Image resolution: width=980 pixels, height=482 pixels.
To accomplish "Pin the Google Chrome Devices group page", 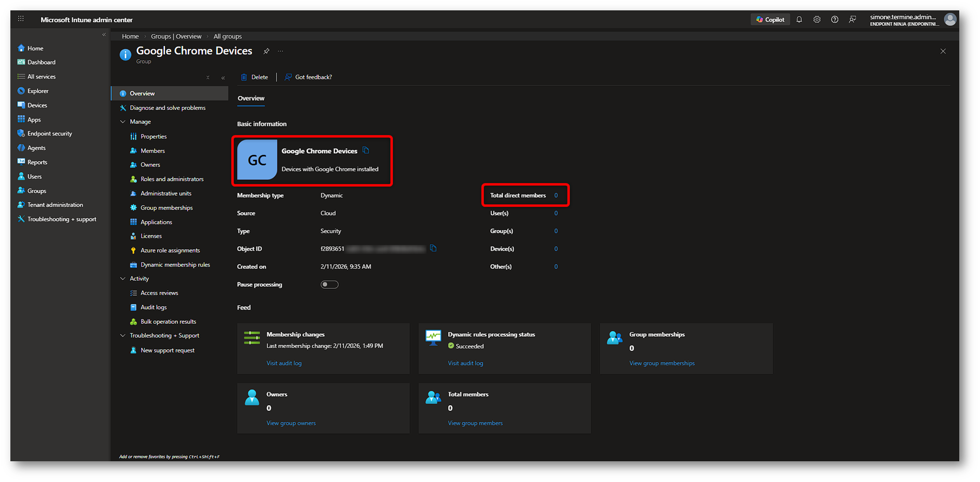I will tap(266, 51).
